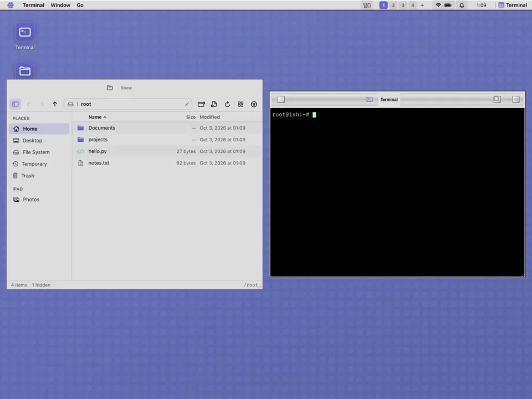Sort files by Modified column
This screenshot has width=532, height=399.
pyautogui.click(x=209, y=117)
